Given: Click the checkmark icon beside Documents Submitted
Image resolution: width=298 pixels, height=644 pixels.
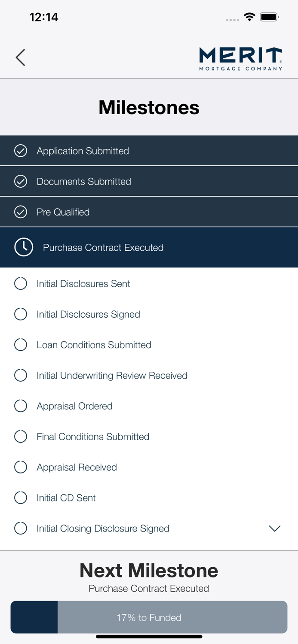Looking at the screenshot, I should pyautogui.click(x=20, y=181).
